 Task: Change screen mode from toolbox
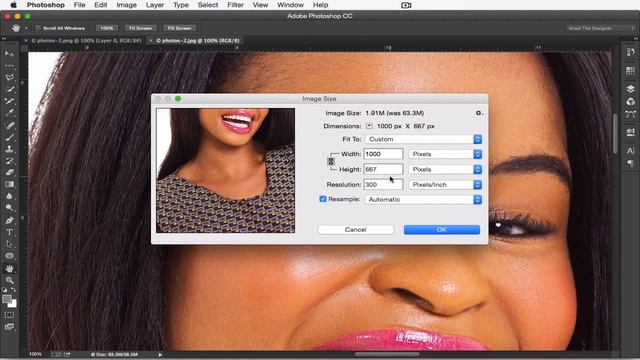pyautogui.click(x=9, y=327)
